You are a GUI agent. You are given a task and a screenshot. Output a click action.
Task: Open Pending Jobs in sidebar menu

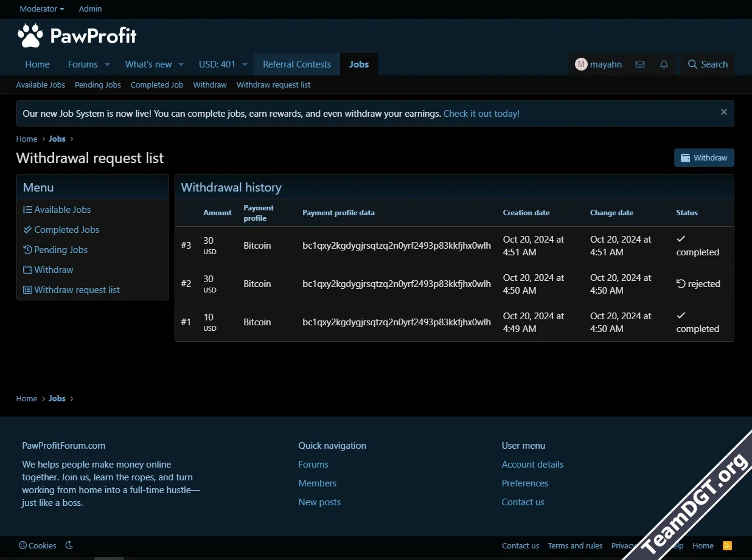pyautogui.click(x=61, y=250)
